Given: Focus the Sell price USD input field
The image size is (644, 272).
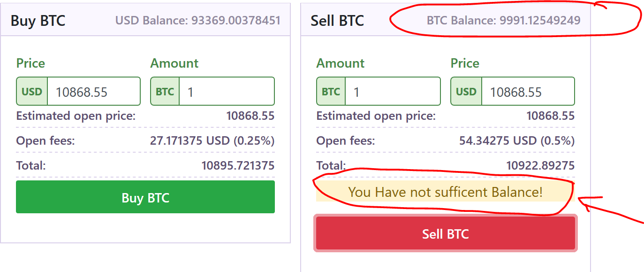Looking at the screenshot, I should tap(528, 92).
